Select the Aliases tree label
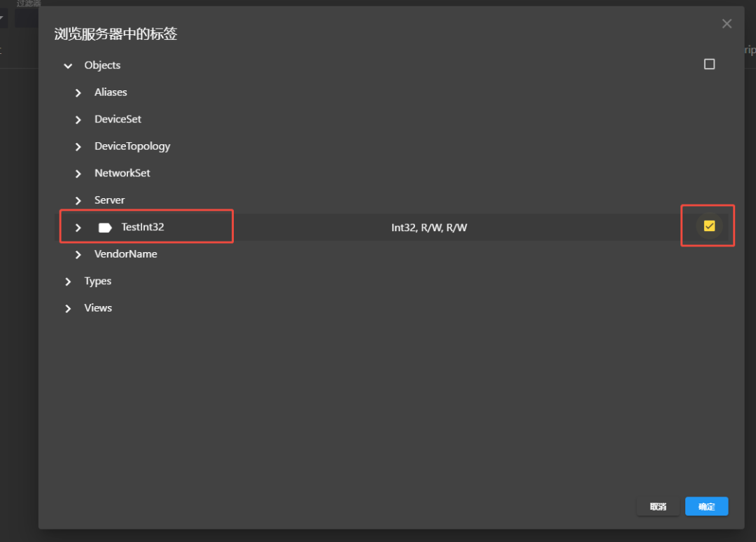 (111, 92)
